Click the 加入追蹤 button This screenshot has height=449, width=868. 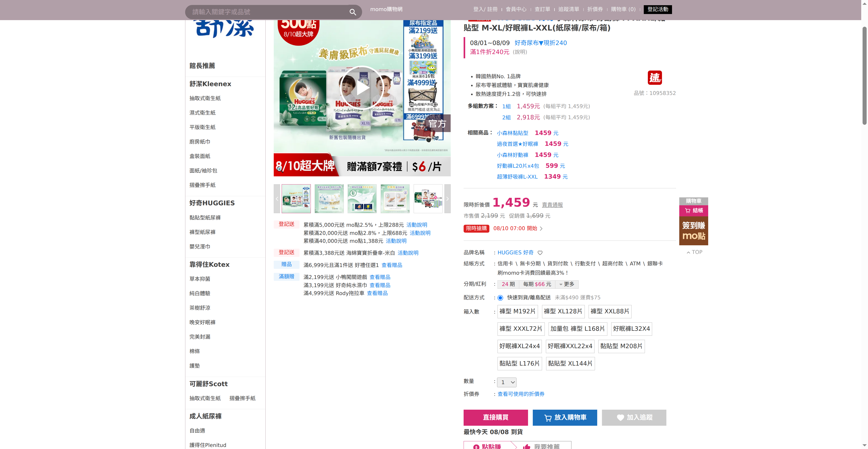point(634,417)
